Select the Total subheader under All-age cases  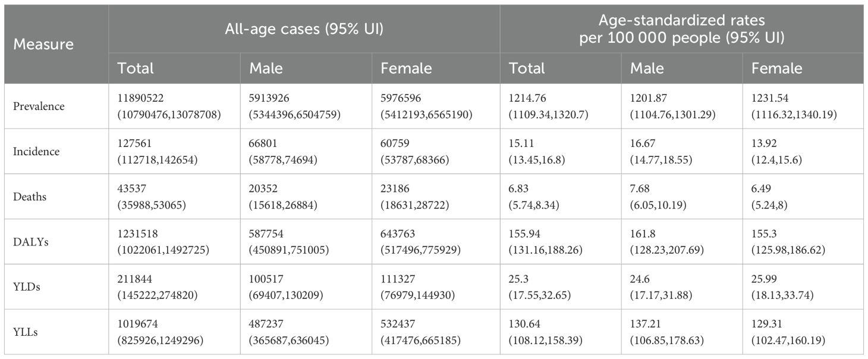(136, 68)
